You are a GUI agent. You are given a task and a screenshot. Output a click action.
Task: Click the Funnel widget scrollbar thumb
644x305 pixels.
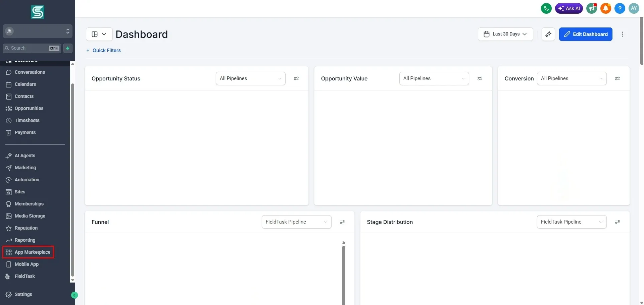344,276
